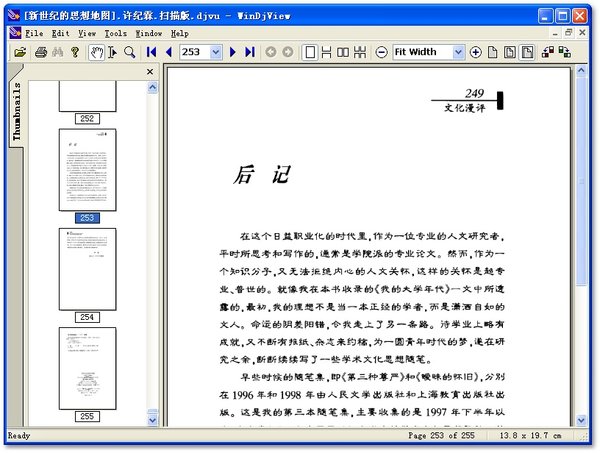This screenshot has width=600, height=453.
Task: Click the application icon in title bar
Action: click(x=14, y=15)
